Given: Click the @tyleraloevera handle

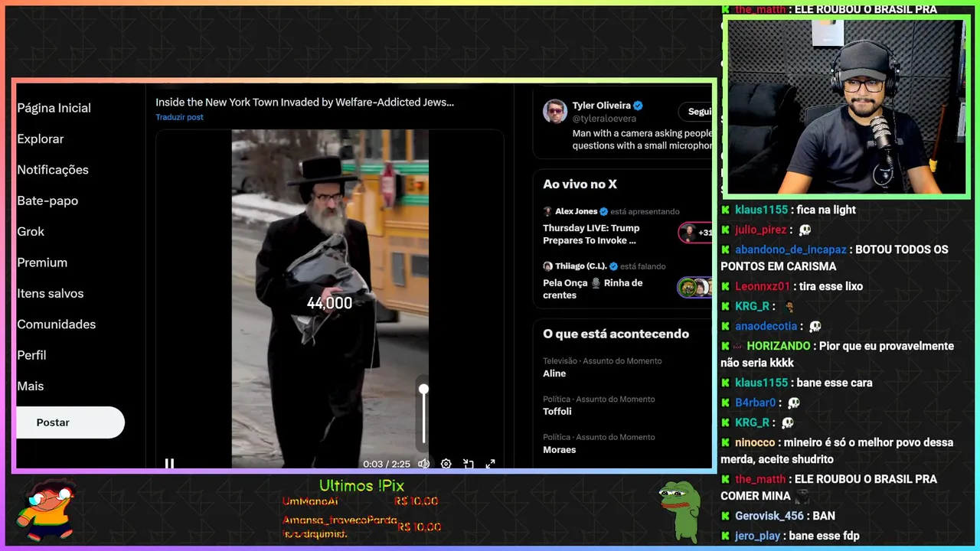Looking at the screenshot, I should [604, 119].
